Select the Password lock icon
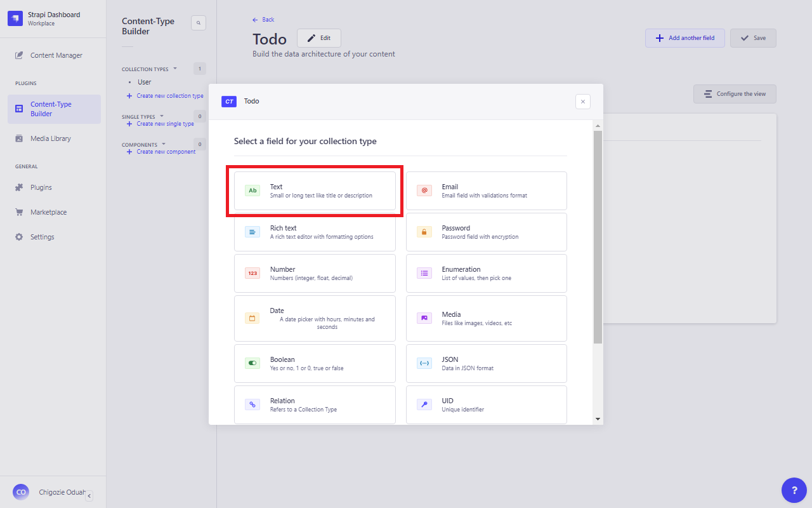The width and height of the screenshot is (812, 508). (424, 232)
